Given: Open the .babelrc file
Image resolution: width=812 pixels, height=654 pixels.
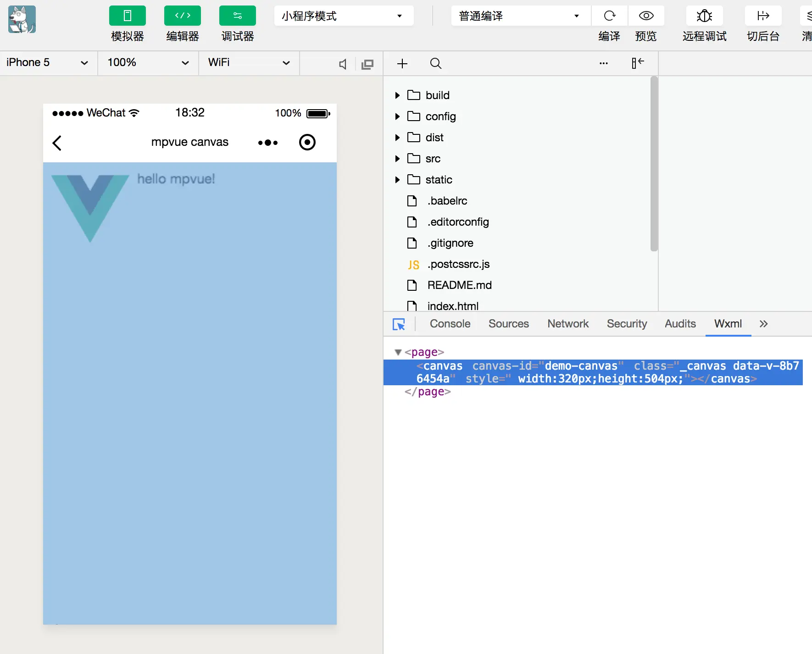Looking at the screenshot, I should [x=447, y=201].
